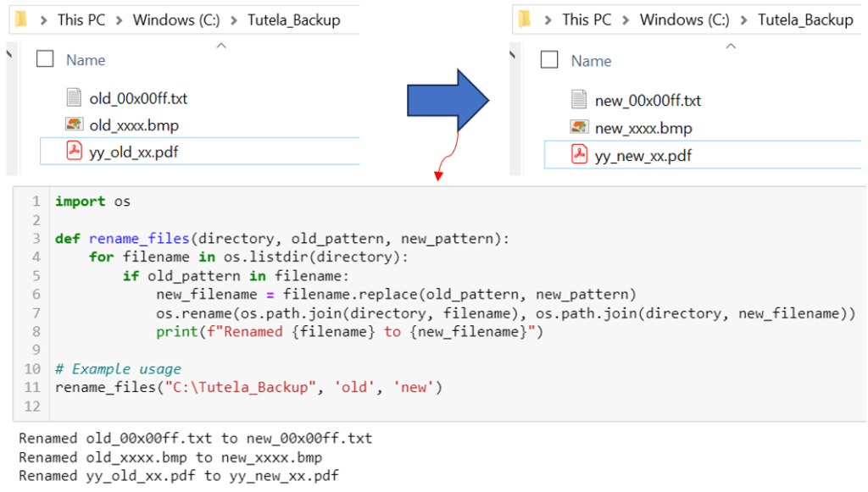Click the image icon next to new_xxxx.bmp
This screenshot has height=492, width=868.
click(580, 128)
